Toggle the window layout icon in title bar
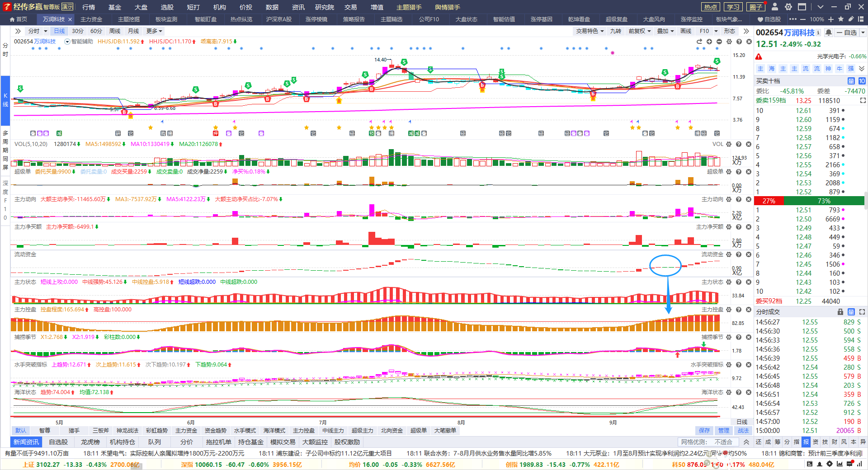The width and height of the screenshot is (868, 470). [802, 7]
